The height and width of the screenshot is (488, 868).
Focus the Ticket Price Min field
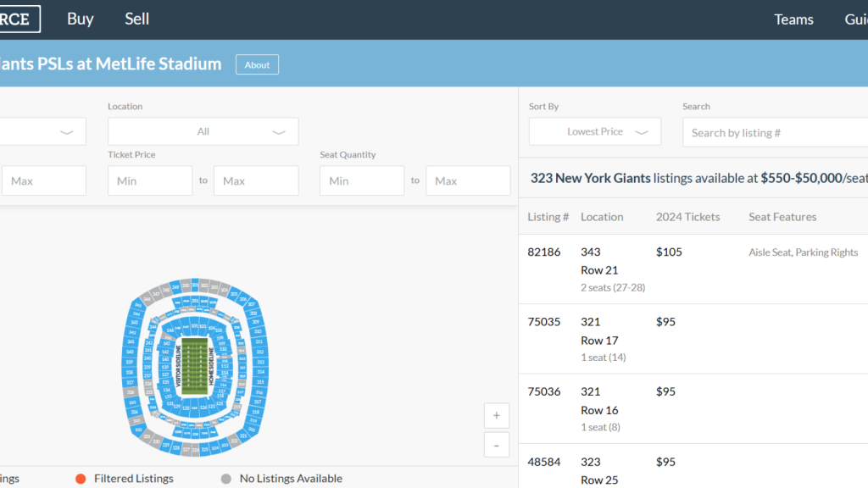(150, 180)
